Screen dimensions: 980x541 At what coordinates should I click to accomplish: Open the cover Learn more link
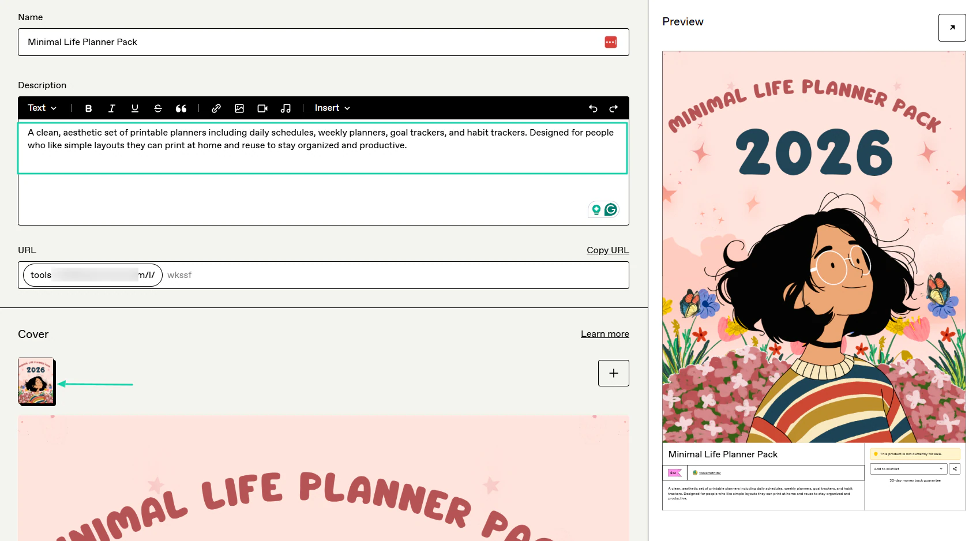[605, 334]
